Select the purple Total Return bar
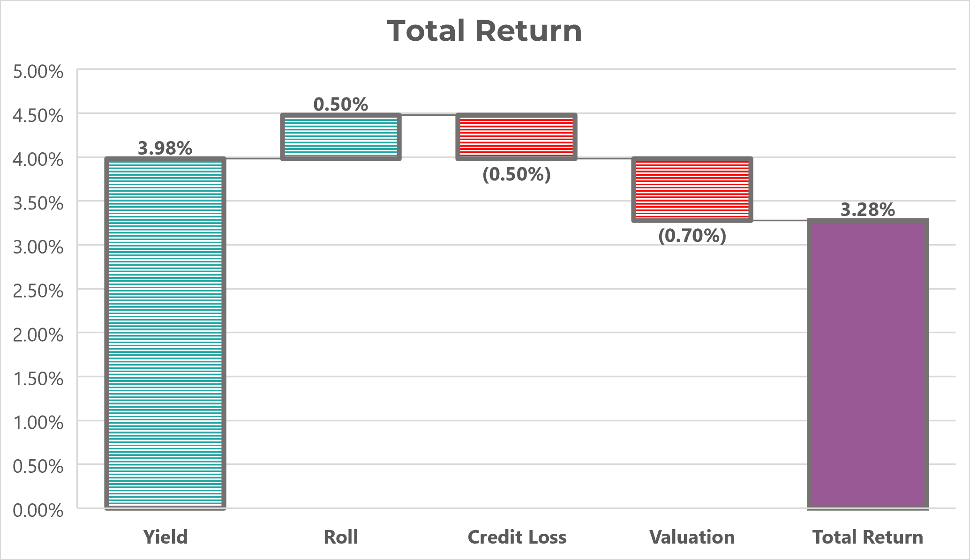The image size is (970, 560). click(867, 364)
